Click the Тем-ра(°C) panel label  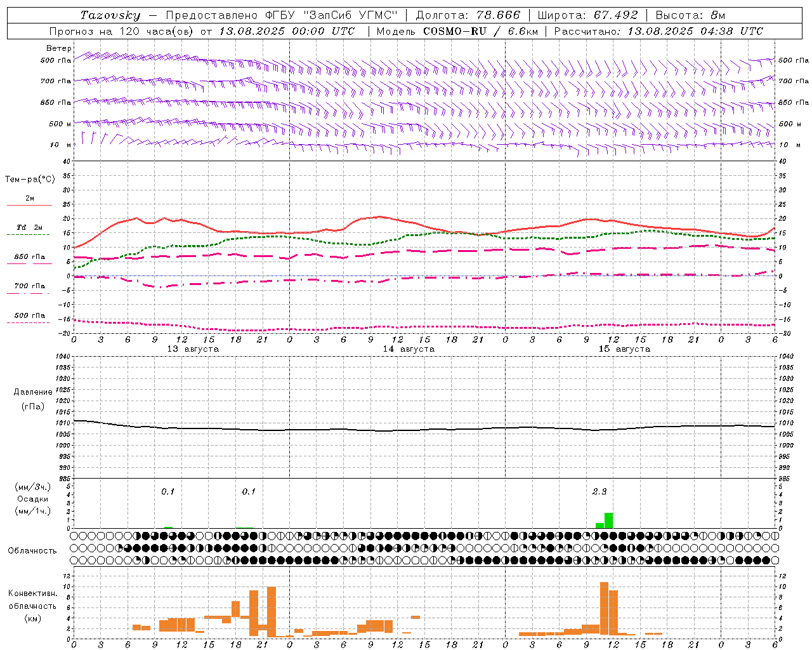30,180
